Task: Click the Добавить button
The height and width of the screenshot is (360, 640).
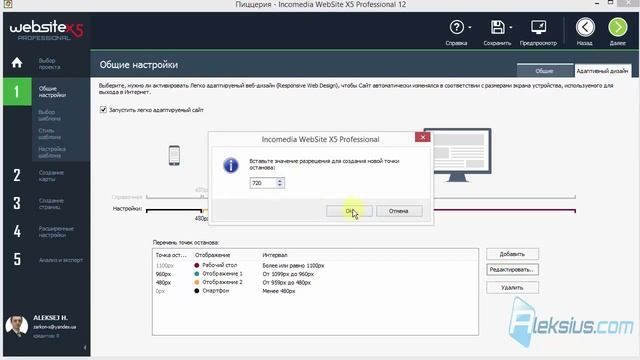Action: click(x=512, y=254)
